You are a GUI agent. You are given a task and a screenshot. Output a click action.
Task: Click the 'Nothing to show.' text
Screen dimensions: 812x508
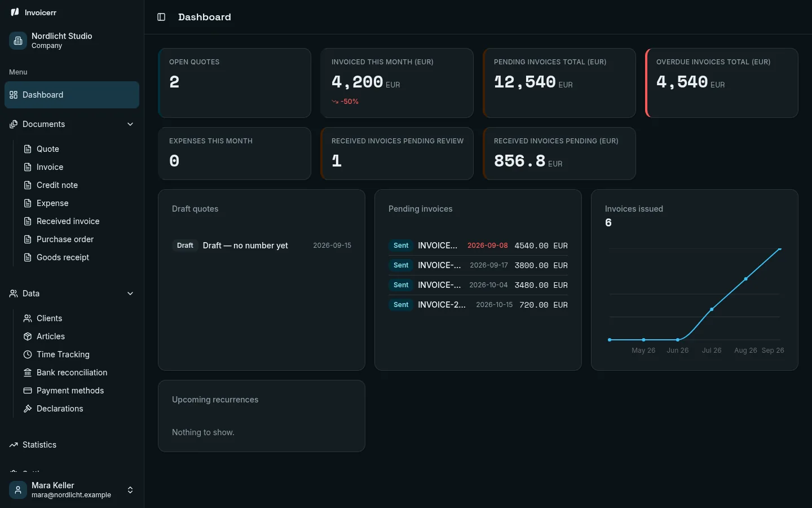203,432
